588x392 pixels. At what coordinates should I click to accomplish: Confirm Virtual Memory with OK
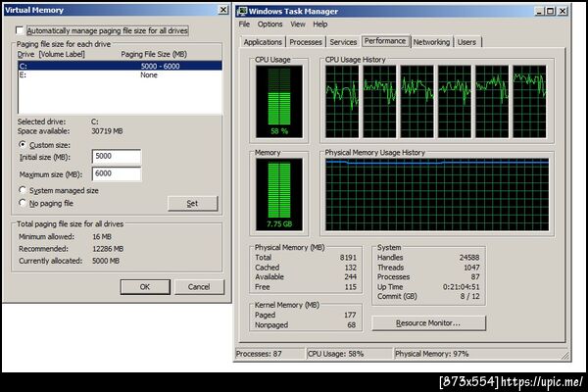tap(145, 287)
